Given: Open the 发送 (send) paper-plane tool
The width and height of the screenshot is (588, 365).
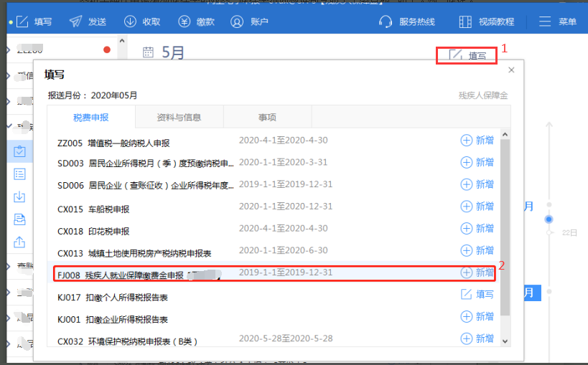Looking at the screenshot, I should [88, 22].
